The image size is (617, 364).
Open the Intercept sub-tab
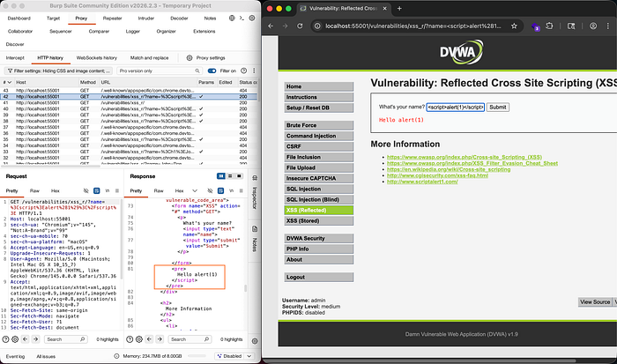[x=15, y=58]
